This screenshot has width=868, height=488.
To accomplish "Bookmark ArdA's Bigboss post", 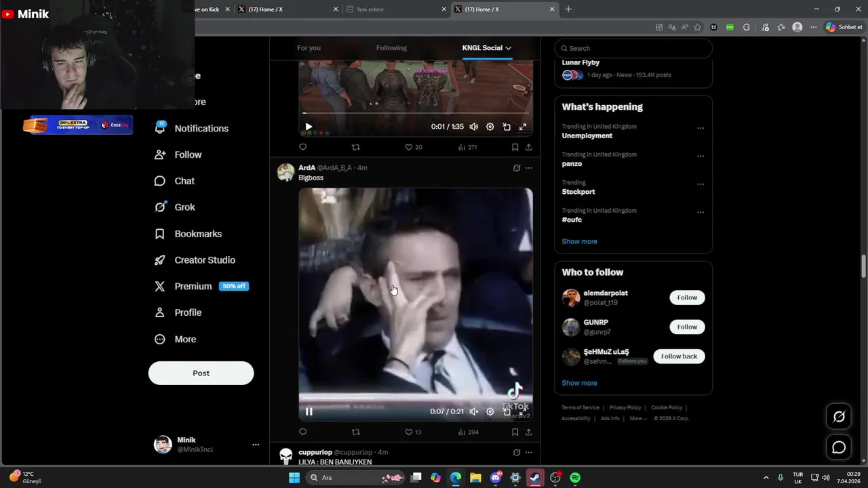I will [x=515, y=432].
